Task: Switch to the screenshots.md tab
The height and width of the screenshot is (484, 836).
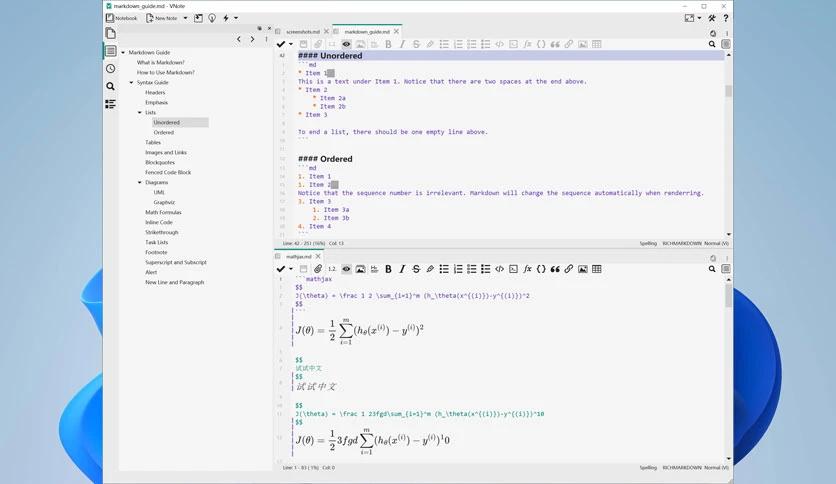Action: point(303,32)
